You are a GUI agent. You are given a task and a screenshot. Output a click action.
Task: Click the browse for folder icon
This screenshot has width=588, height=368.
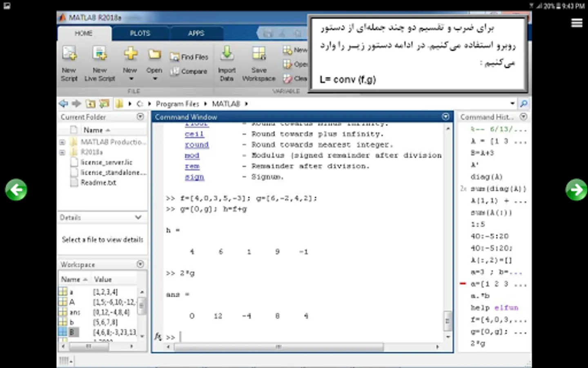[x=105, y=104]
